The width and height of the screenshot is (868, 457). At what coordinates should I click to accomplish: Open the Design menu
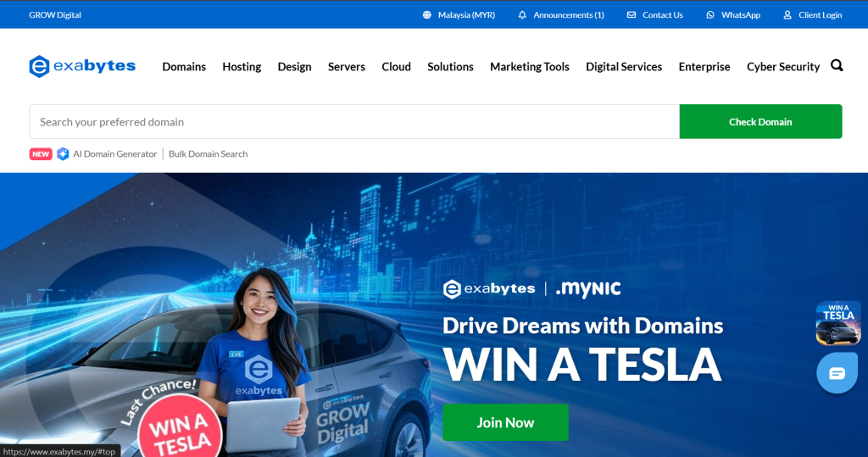[294, 66]
